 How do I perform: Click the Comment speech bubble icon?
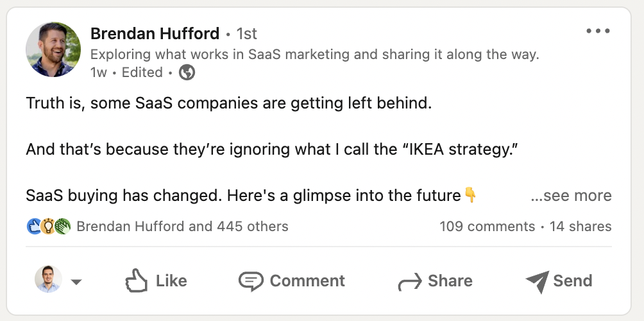tap(250, 281)
